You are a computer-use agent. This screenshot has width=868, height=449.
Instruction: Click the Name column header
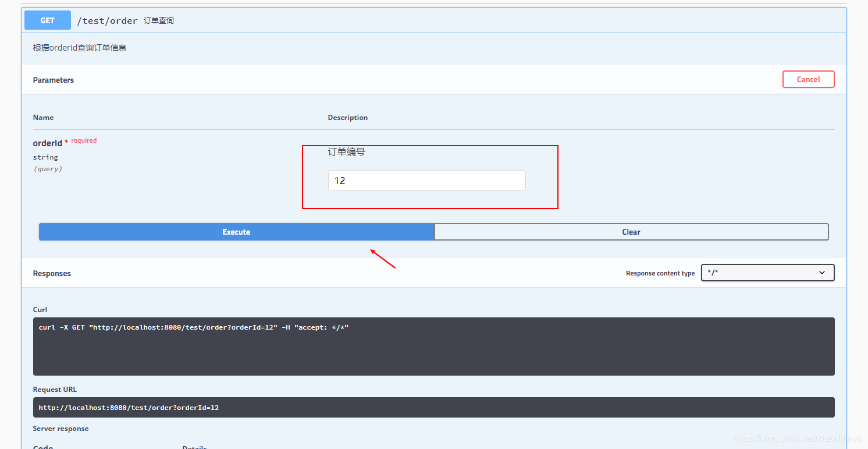coord(43,118)
